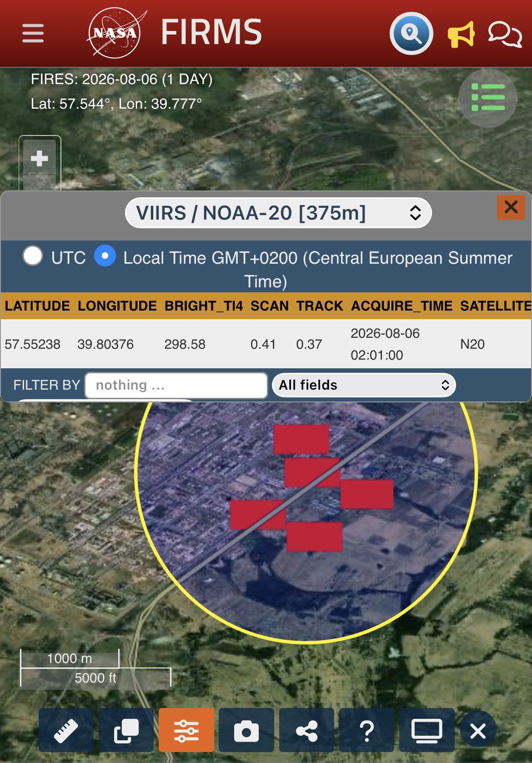Open the announcements megaphone icon

tap(461, 34)
